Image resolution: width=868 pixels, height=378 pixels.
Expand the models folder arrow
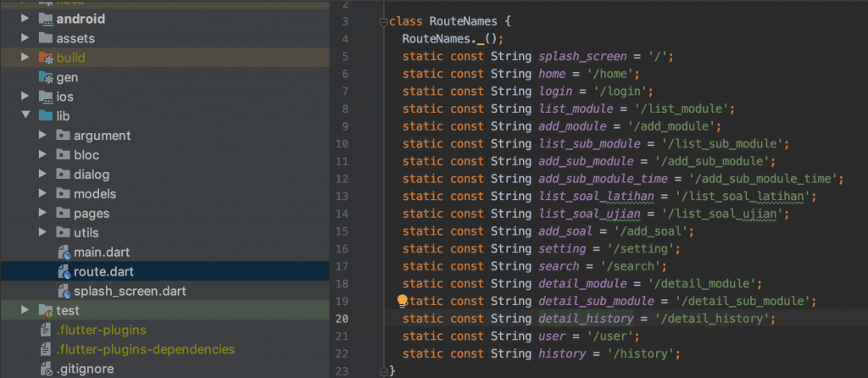(x=42, y=194)
